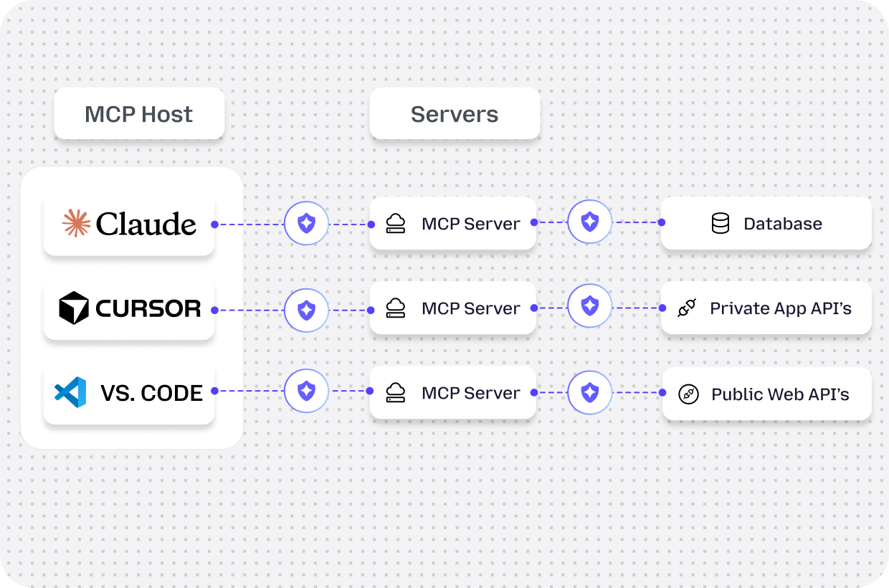Image resolution: width=889 pixels, height=588 pixels.
Task: Click the Database cylinder icon
Action: coord(720,224)
